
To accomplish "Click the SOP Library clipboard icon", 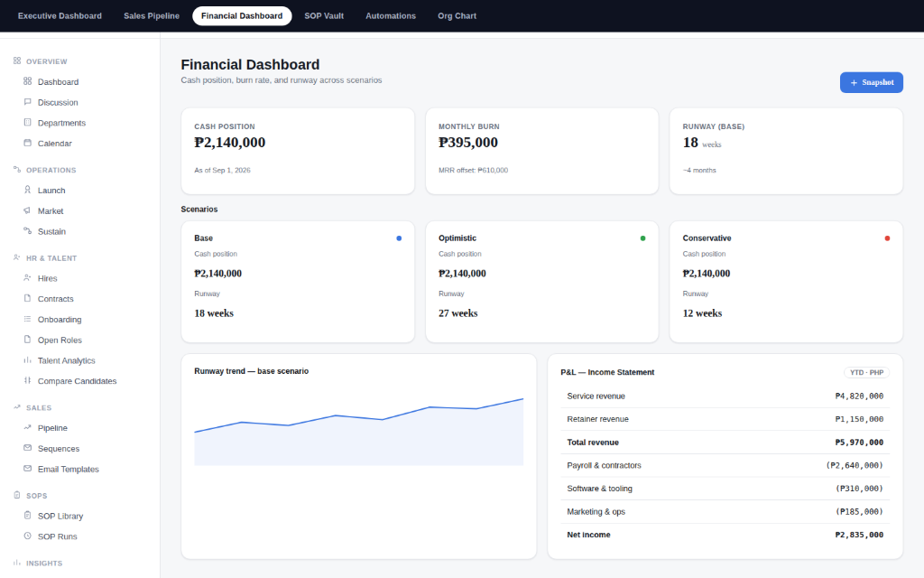I will point(27,516).
